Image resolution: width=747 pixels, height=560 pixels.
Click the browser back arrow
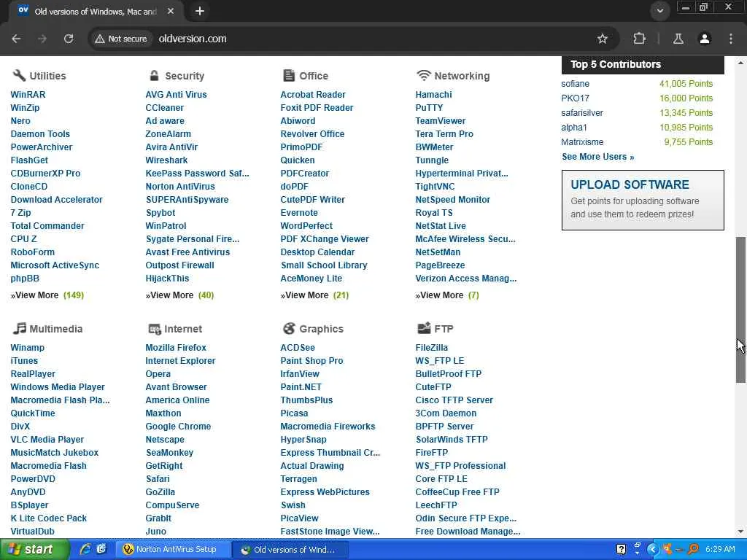click(16, 39)
